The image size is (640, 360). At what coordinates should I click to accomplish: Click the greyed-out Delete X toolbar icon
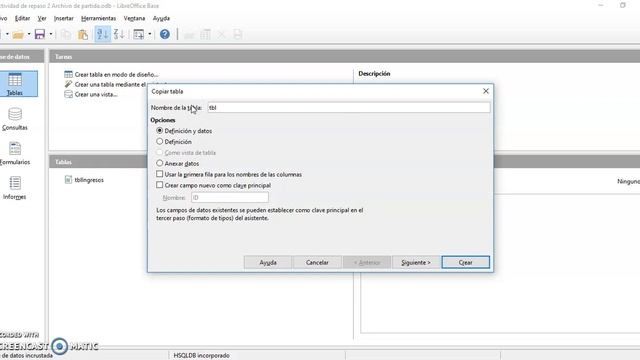(222, 34)
